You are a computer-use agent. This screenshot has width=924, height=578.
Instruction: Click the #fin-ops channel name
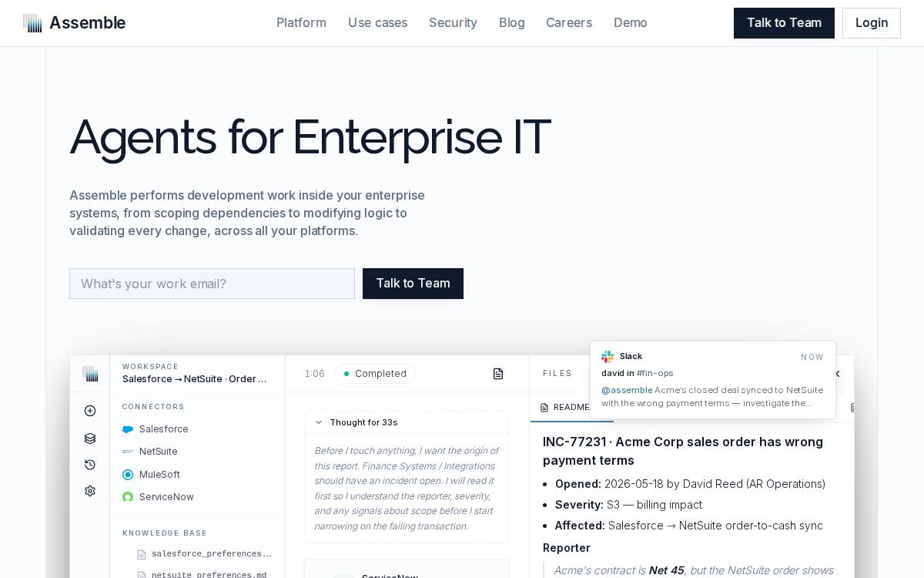(x=655, y=373)
